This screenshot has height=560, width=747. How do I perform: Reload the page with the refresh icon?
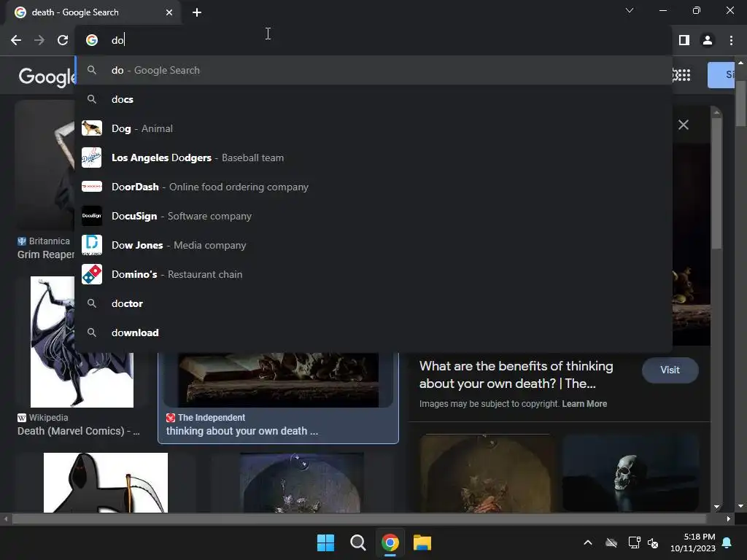(x=63, y=40)
